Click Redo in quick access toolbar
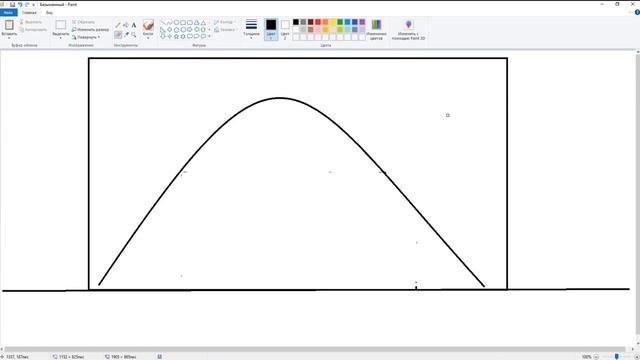The image size is (640, 360). tap(27, 4)
